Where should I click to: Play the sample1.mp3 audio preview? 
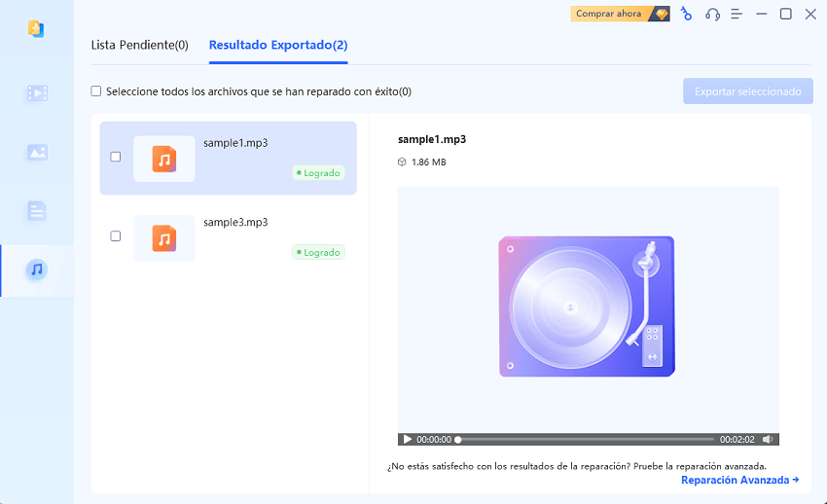pos(407,439)
